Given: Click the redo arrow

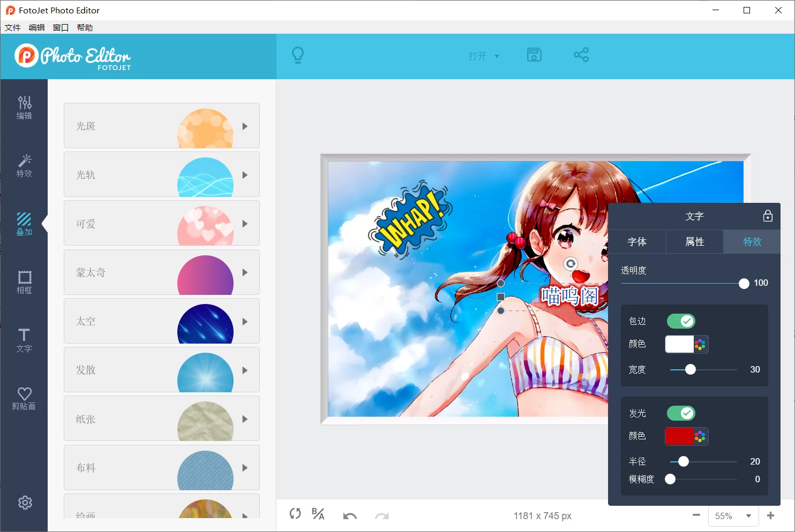Looking at the screenshot, I should tap(382, 516).
